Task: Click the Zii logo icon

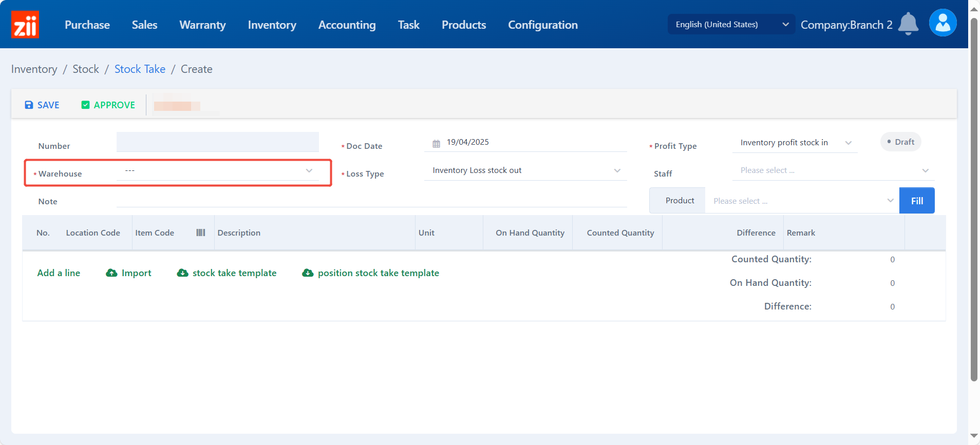Action: click(25, 25)
